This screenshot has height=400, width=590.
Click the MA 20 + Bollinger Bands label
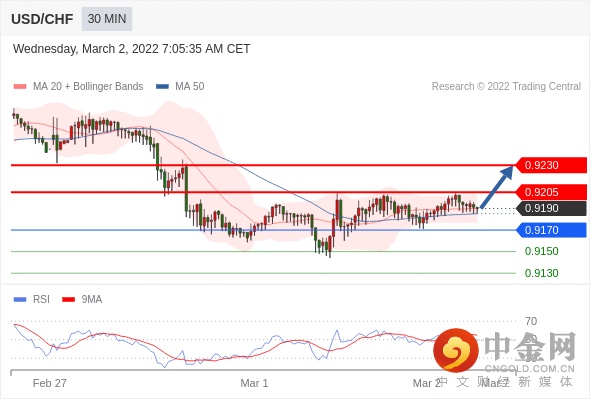click(x=88, y=87)
